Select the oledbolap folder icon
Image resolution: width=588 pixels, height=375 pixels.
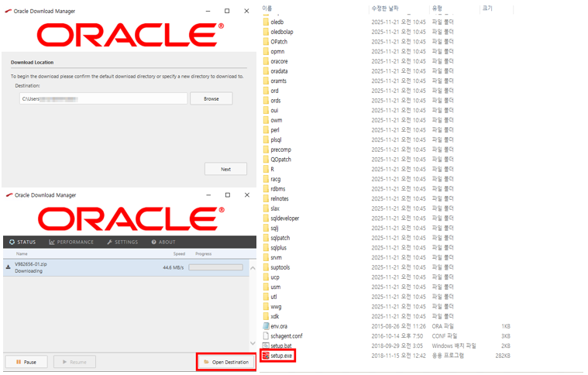[x=266, y=32]
